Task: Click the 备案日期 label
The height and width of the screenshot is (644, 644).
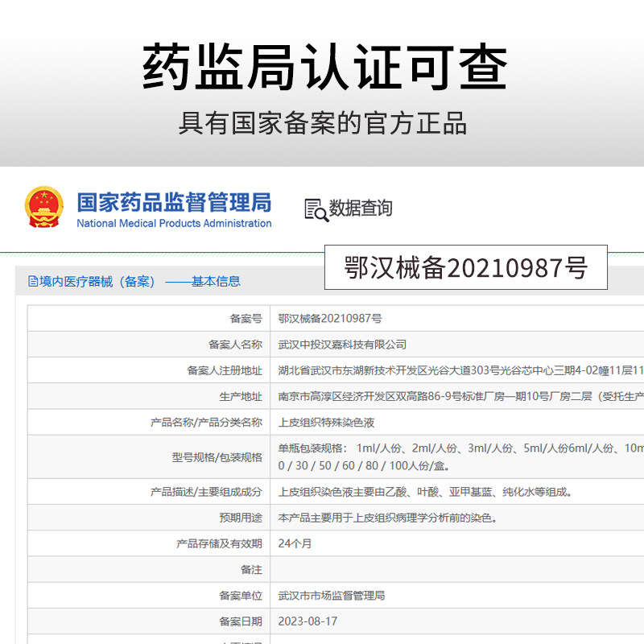Action: point(240,621)
